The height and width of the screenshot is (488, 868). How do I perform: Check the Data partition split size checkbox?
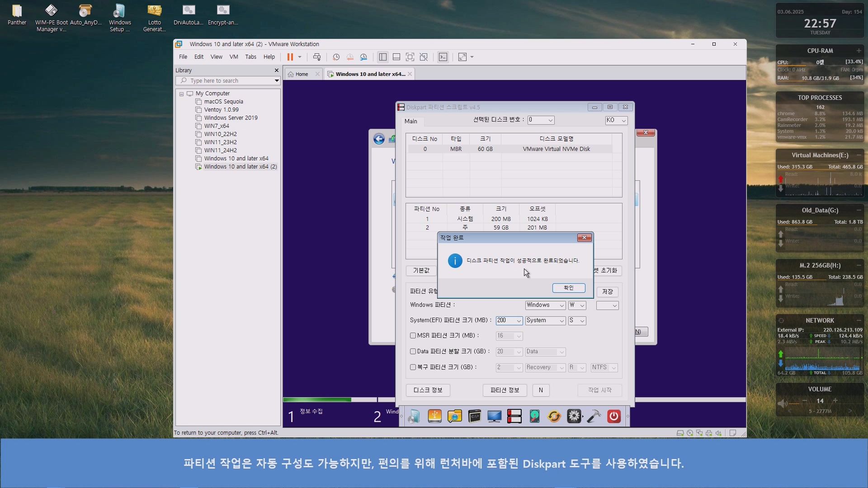tap(413, 352)
